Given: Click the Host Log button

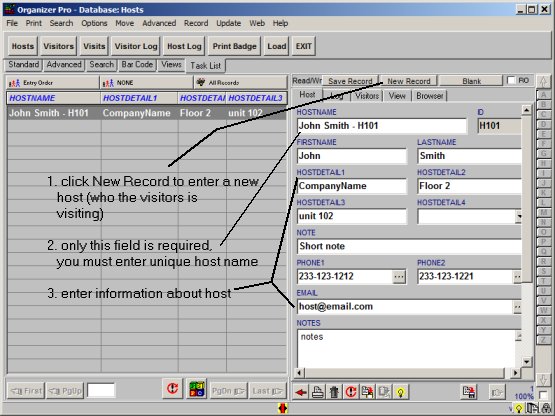Looking at the screenshot, I should click(x=184, y=46).
